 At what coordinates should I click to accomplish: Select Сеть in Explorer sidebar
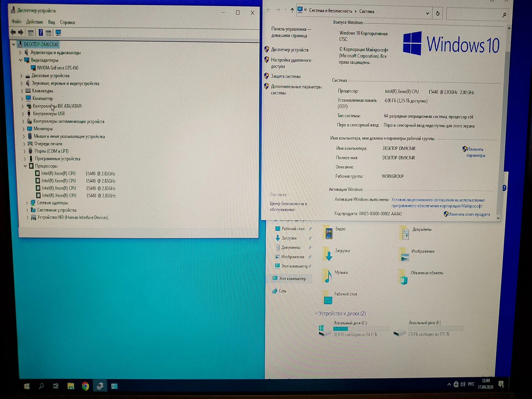[282, 291]
